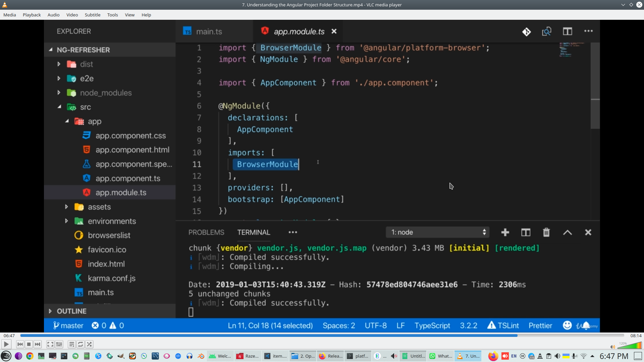Open the Playback menu

click(32, 15)
